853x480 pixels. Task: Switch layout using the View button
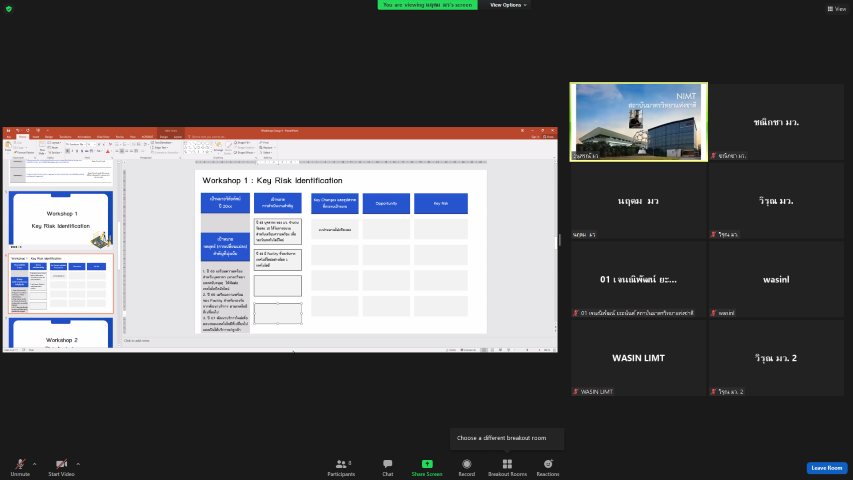[x=836, y=8]
